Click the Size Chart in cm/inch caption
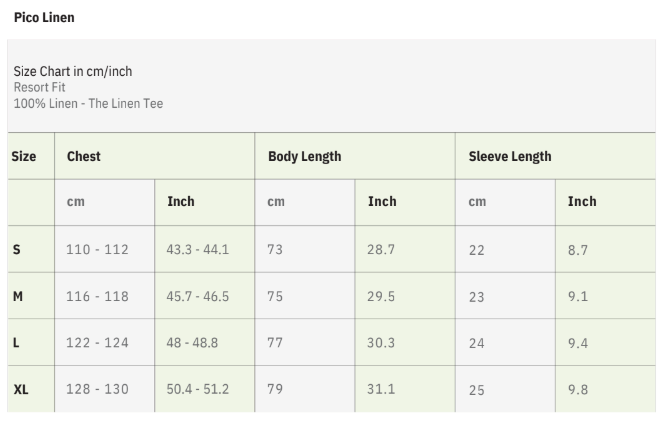Viewport: 668px width, 421px height. click(x=72, y=71)
